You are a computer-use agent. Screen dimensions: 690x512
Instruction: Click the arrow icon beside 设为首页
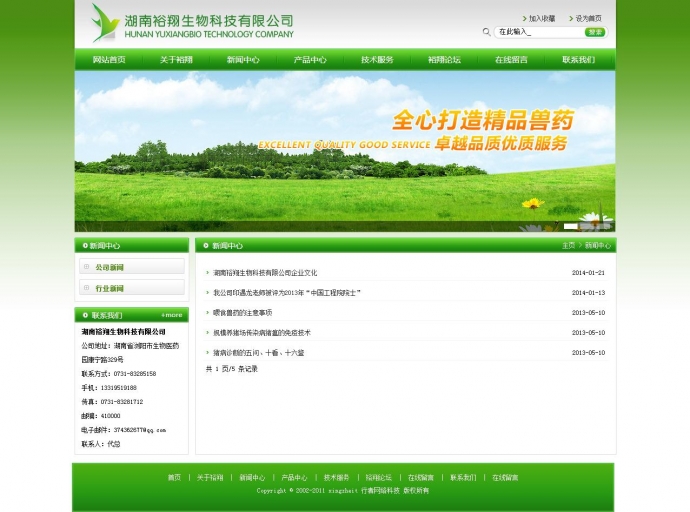[x=571, y=18]
